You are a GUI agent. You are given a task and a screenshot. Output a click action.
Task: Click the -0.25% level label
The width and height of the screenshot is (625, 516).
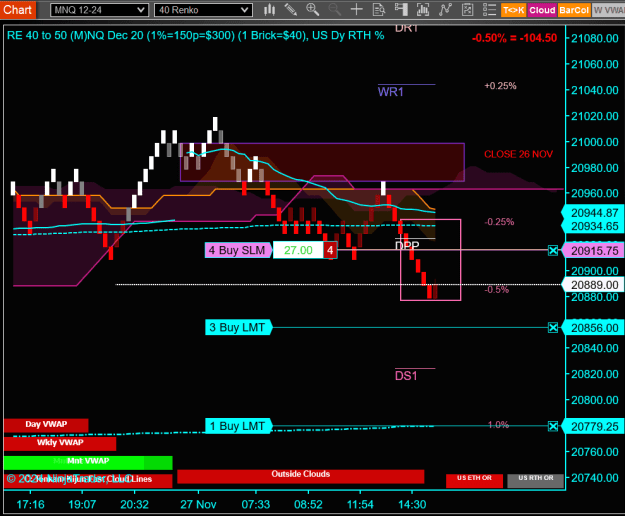499,222
